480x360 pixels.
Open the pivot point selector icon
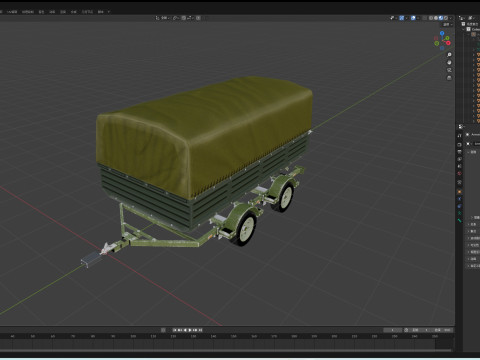pos(174,18)
